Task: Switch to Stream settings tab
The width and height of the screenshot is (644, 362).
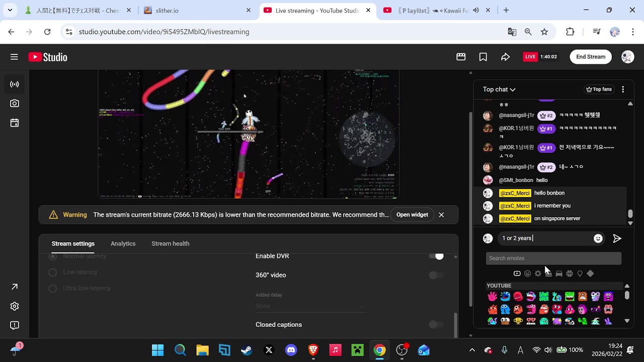Action: (x=73, y=244)
